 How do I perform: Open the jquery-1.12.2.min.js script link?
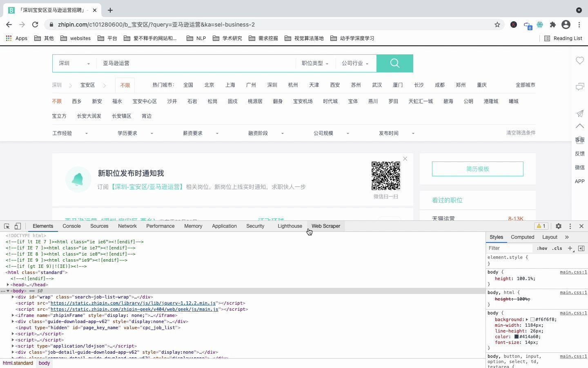pos(133,303)
